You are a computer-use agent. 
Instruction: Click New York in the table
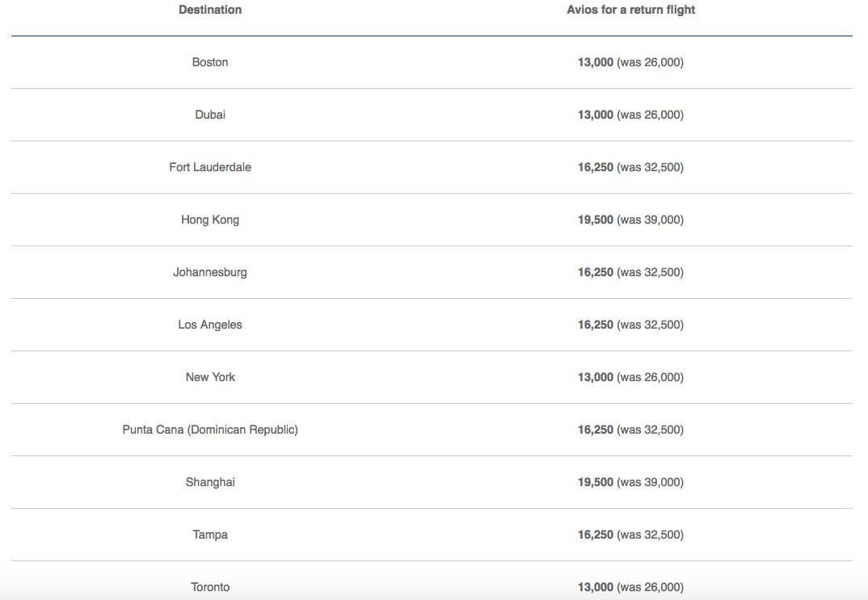(210, 377)
